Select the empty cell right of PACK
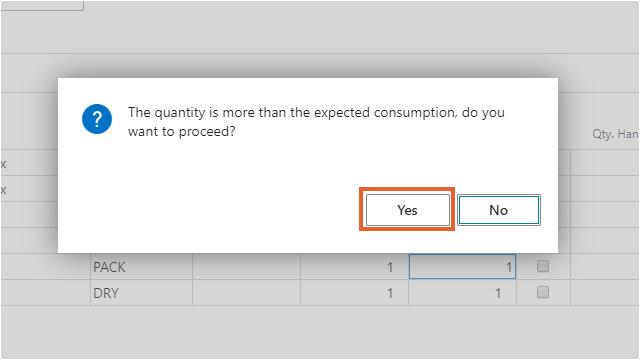This screenshot has height=360, width=640. point(247,267)
